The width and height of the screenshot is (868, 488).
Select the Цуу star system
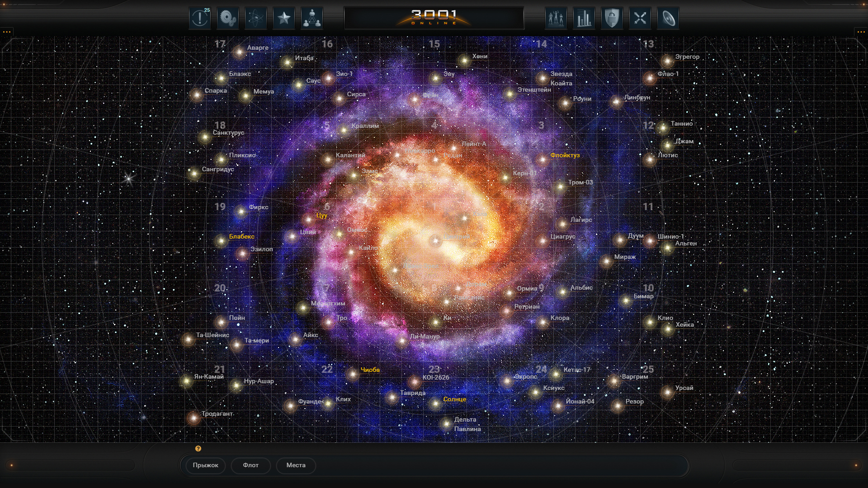coord(309,220)
